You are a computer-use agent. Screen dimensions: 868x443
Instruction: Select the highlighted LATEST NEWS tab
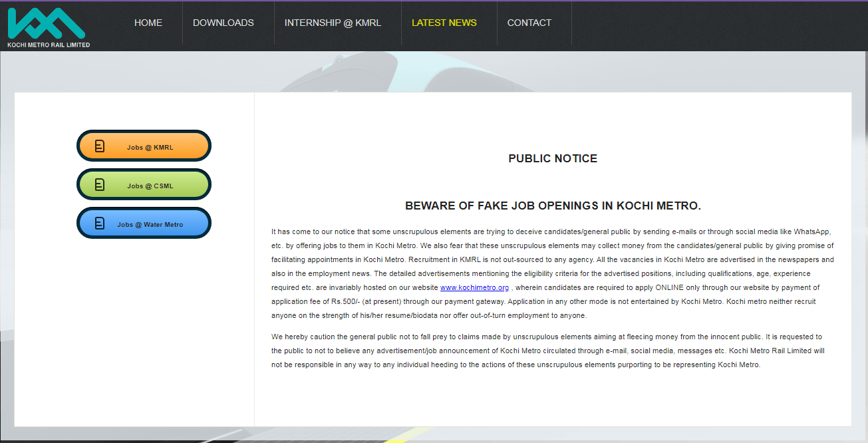(444, 22)
